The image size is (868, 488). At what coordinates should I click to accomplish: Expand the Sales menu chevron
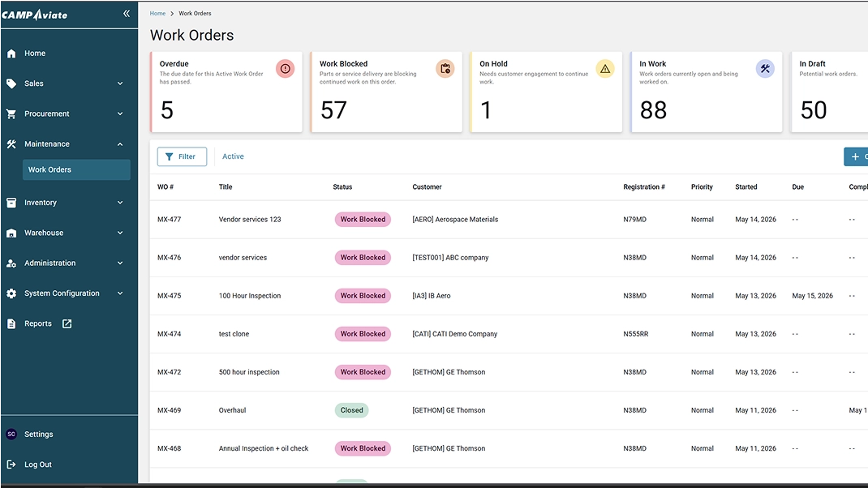coord(120,83)
